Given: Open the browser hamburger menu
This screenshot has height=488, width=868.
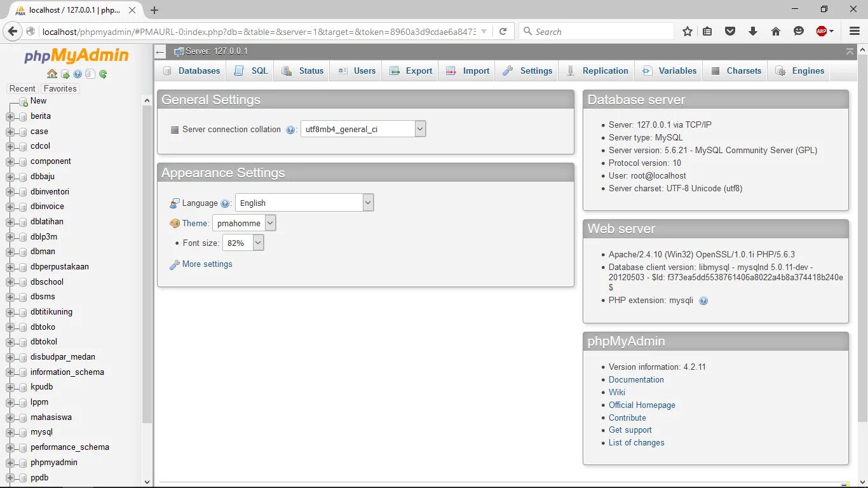Looking at the screenshot, I should click(854, 31).
